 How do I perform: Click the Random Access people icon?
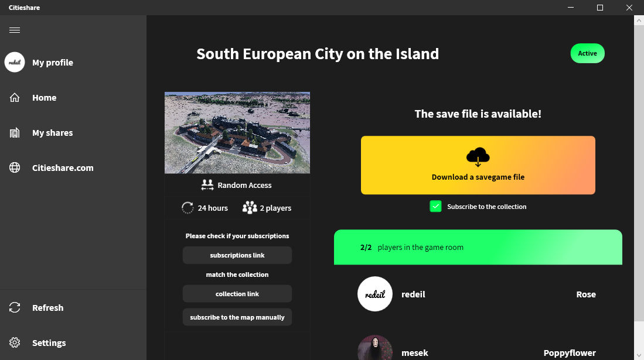207,185
